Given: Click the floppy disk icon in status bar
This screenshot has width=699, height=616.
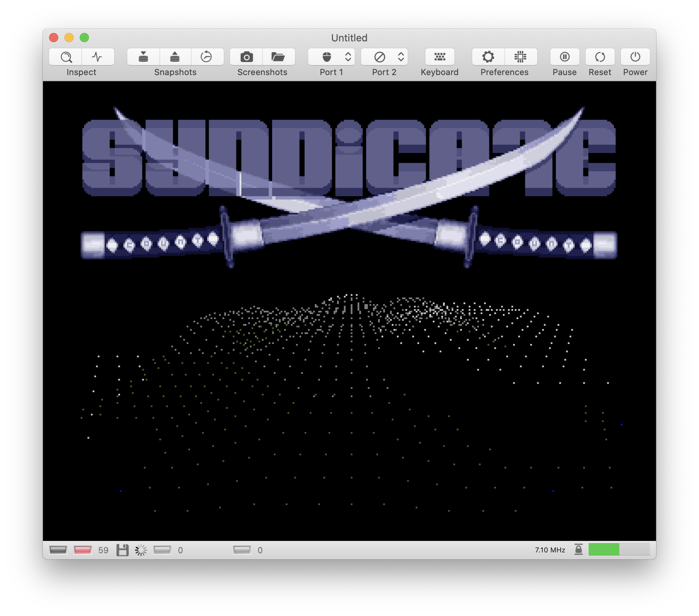Looking at the screenshot, I should click(123, 550).
